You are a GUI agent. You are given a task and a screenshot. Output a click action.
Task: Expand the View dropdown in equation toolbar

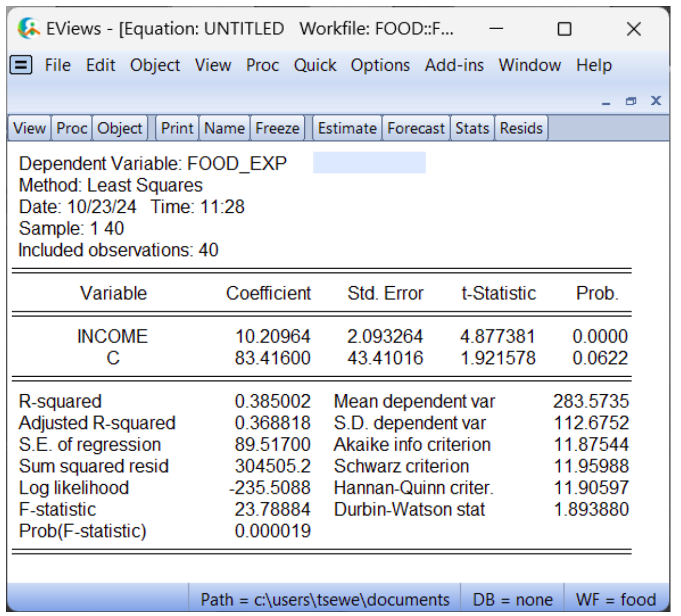tap(29, 128)
